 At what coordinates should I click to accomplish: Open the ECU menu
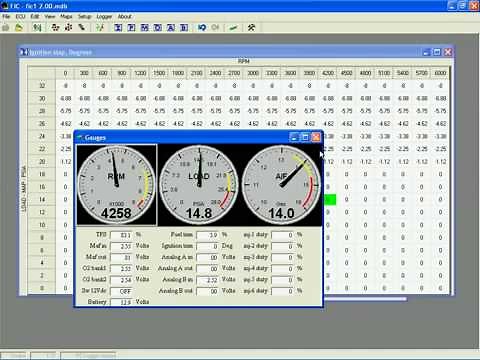(20, 16)
